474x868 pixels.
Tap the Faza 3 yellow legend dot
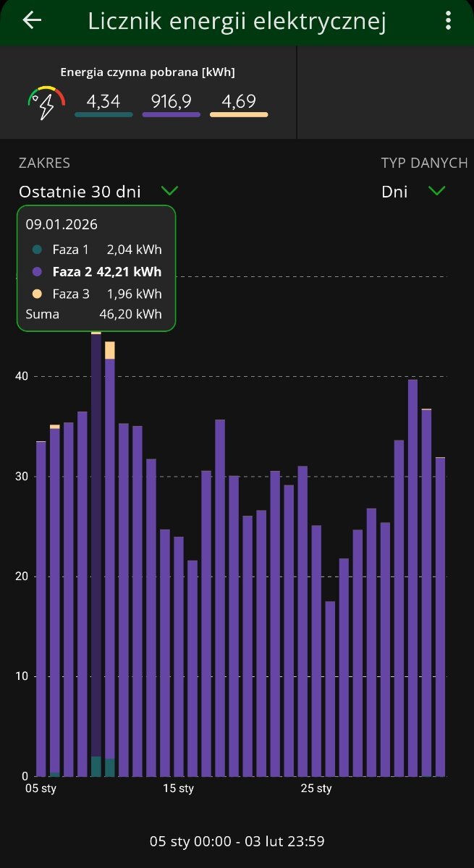38,294
